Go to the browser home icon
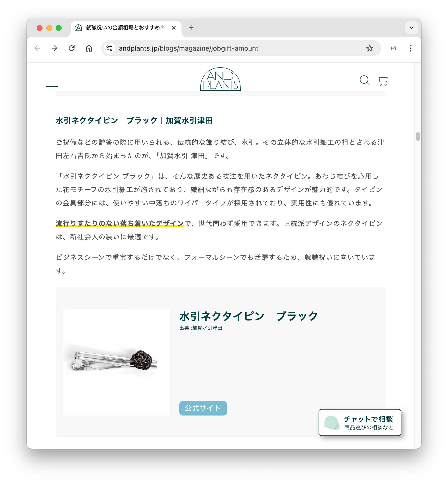This screenshot has height=484, width=448. (89, 48)
